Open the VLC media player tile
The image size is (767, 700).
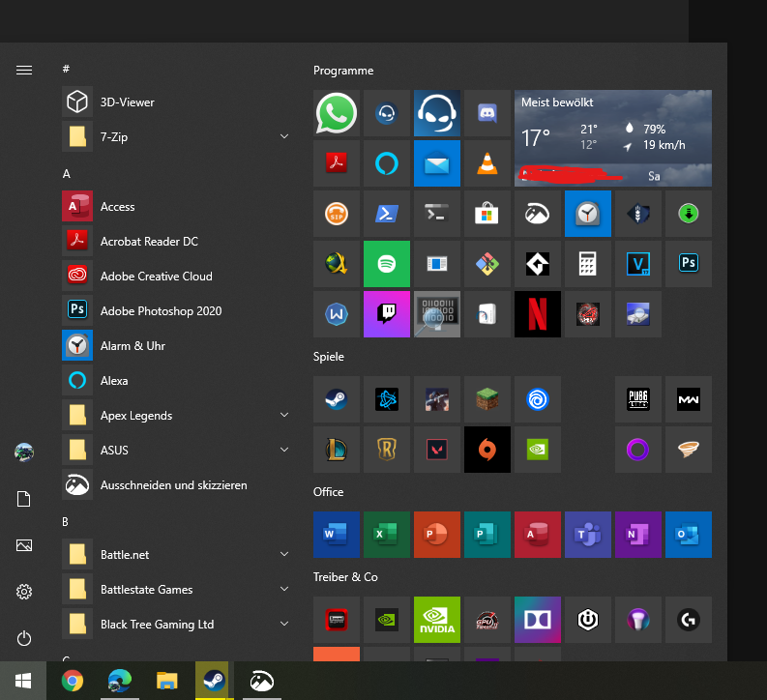pos(487,163)
